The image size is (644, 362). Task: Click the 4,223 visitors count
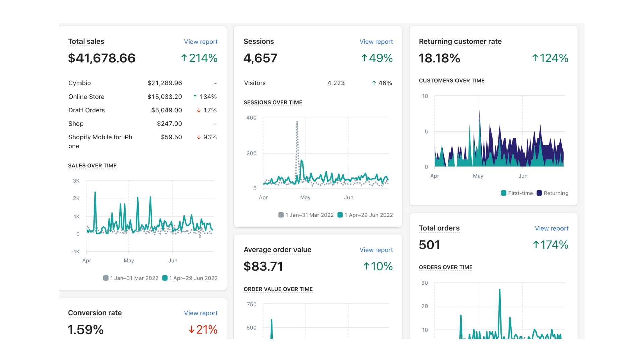(336, 83)
